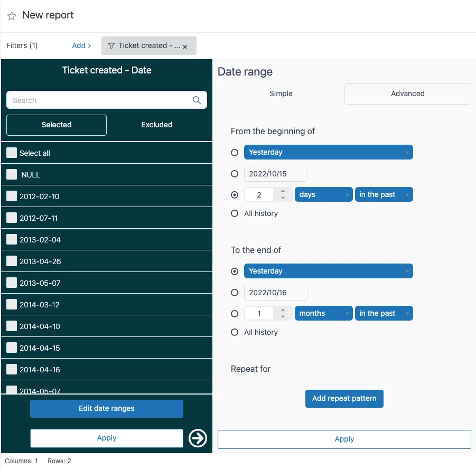476x469 pixels.
Task: Click the circled right arrow icon
Action: [198, 438]
